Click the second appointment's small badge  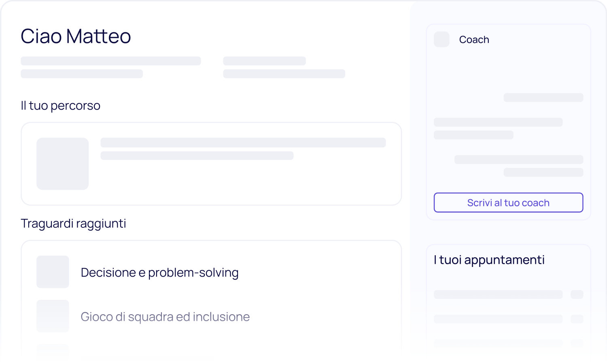(577, 319)
